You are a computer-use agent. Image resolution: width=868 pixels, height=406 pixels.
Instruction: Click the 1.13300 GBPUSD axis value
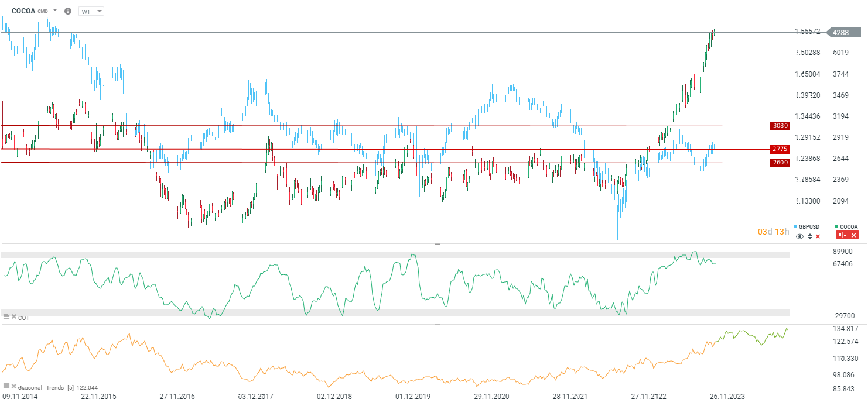click(x=808, y=201)
